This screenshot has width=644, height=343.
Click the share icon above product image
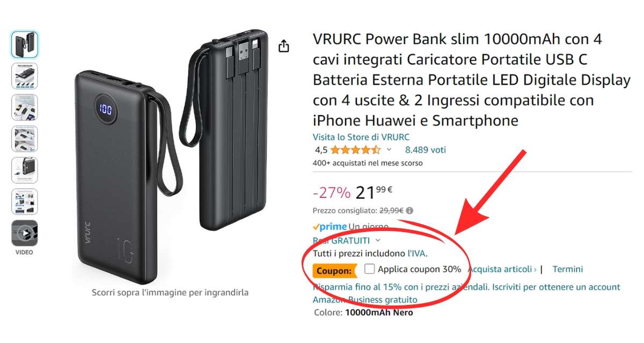click(284, 47)
